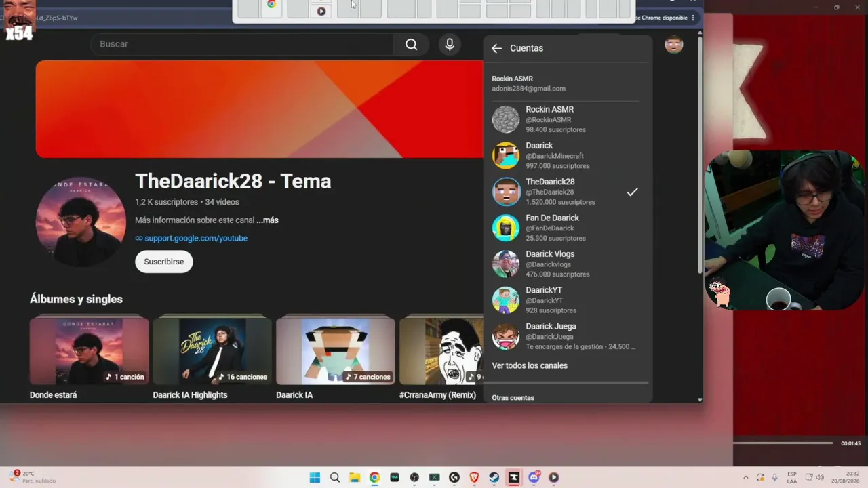Click Ver todos los canales

530,365
